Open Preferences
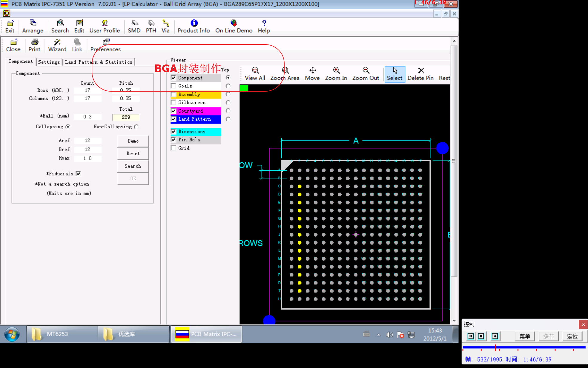 coord(105,45)
